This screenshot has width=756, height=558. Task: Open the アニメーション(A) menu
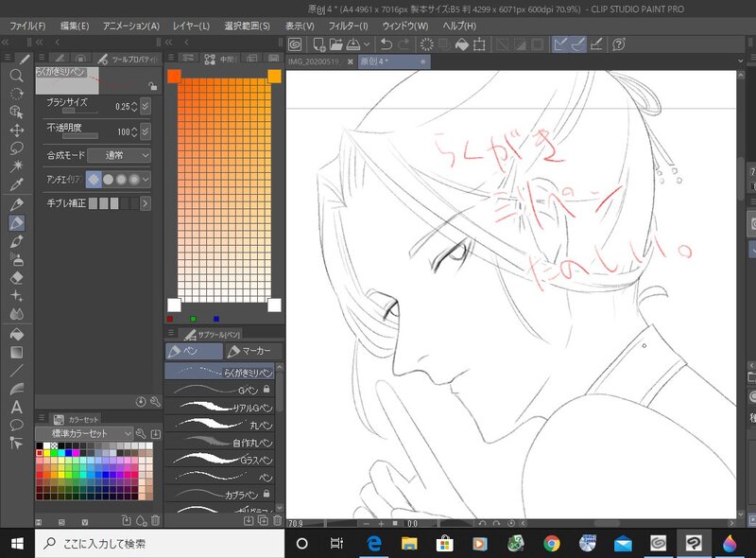coord(131,26)
